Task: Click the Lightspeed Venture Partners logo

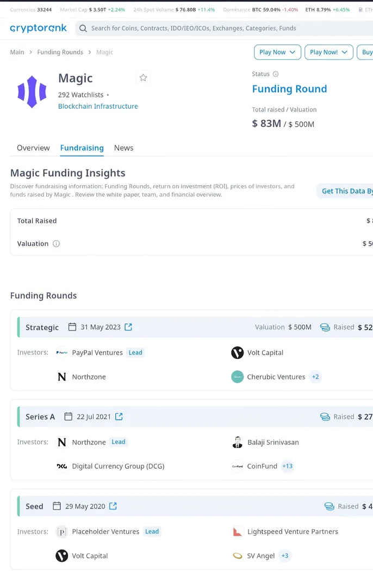Action: (238, 532)
